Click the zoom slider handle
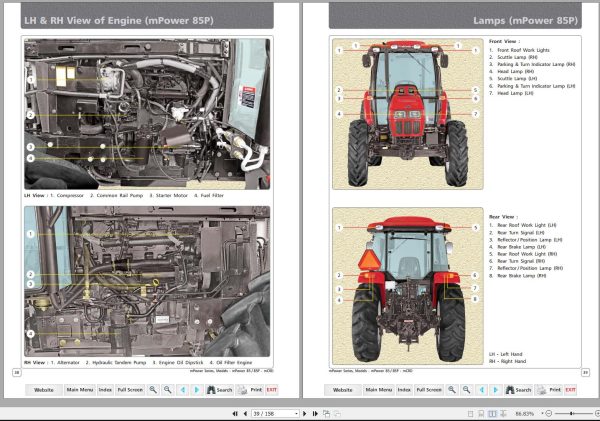The image size is (600, 421). coord(572,413)
